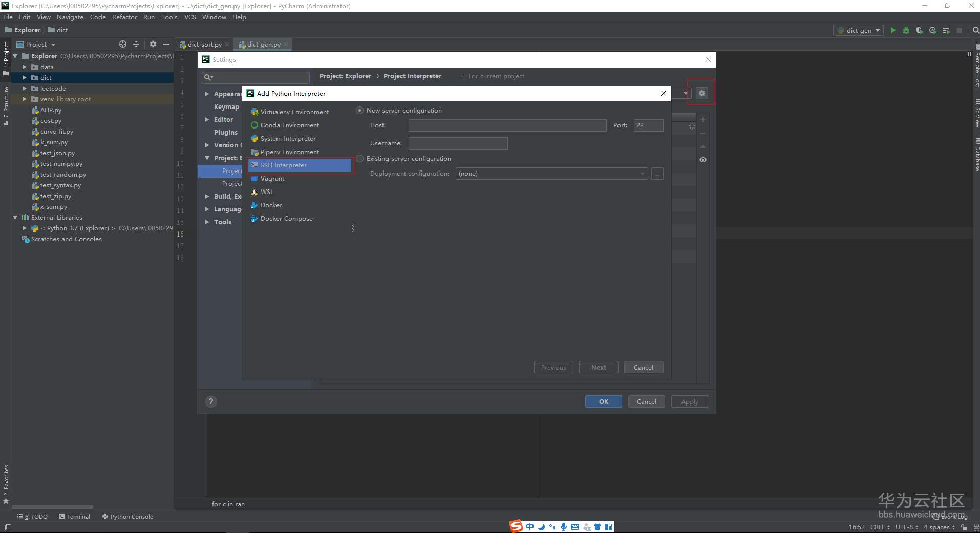The height and width of the screenshot is (533, 980).
Task: Open the dict_gen run configuration dropdown
Action: tap(858, 30)
